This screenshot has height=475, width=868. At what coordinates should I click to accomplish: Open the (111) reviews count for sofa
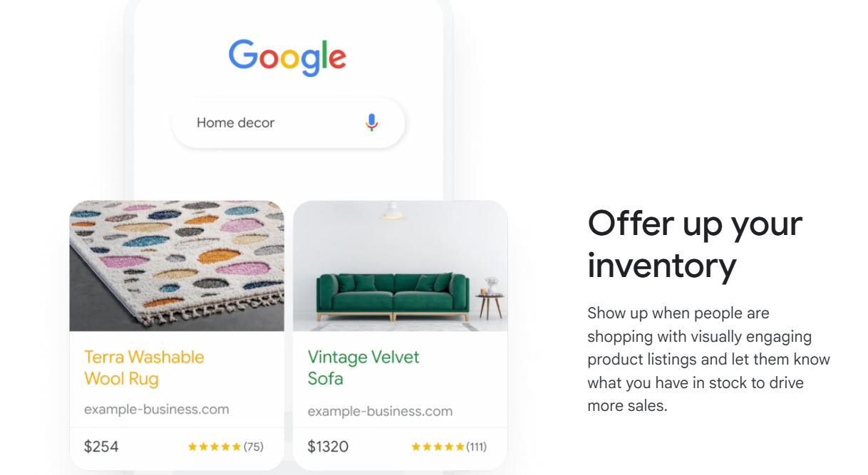click(477, 447)
